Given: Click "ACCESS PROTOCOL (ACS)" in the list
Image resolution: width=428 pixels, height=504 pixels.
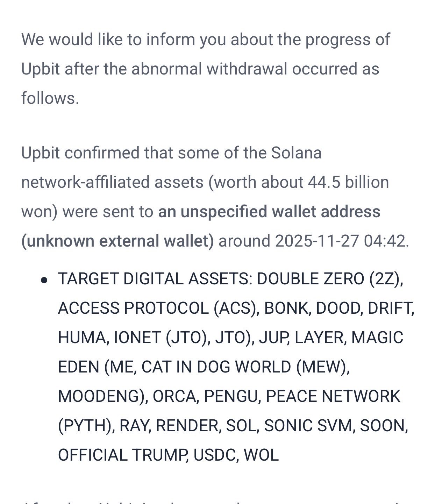Looking at the screenshot, I should point(157,308).
